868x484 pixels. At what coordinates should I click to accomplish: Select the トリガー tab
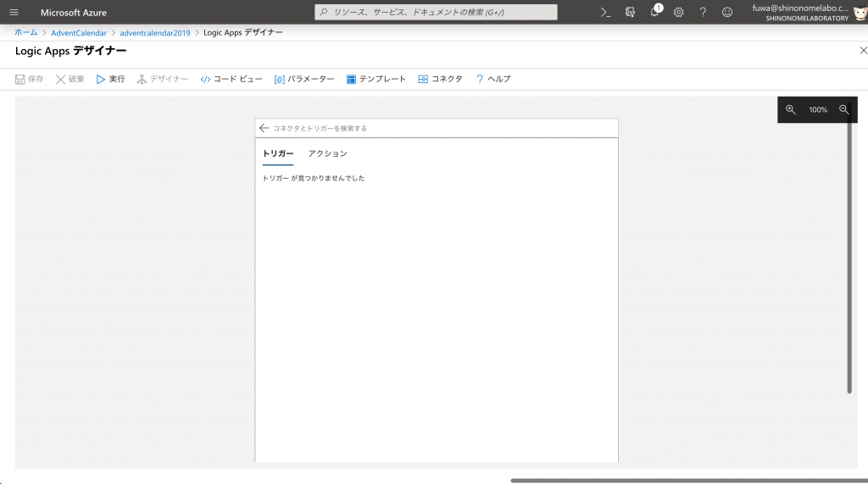coord(278,153)
